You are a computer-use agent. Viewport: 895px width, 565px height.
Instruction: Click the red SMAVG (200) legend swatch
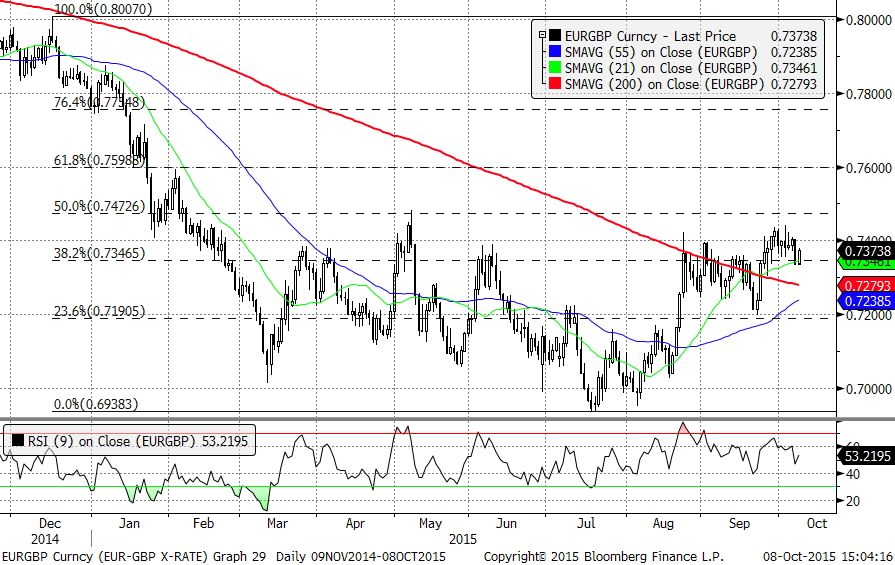(x=555, y=84)
